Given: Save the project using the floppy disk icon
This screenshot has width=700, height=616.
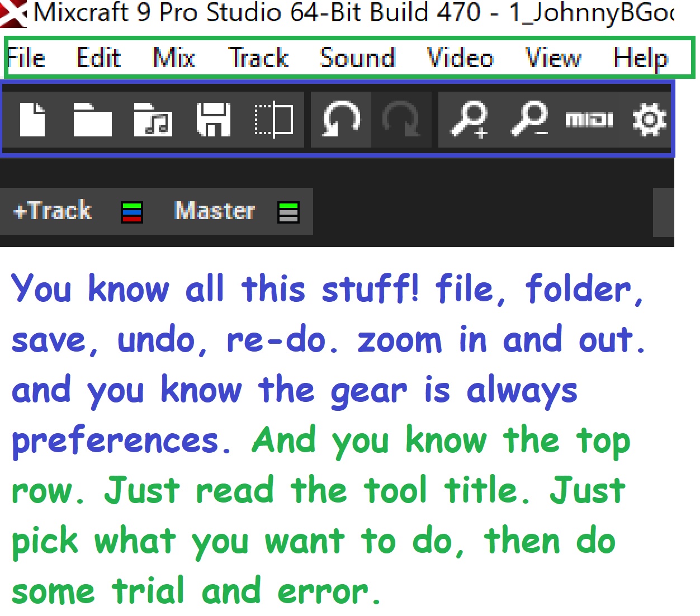Looking at the screenshot, I should tap(213, 120).
